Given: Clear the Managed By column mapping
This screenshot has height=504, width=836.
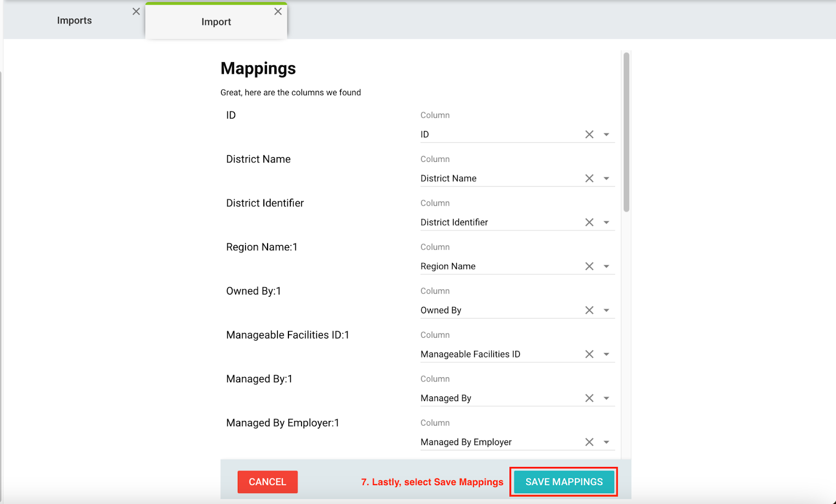Looking at the screenshot, I should (589, 397).
